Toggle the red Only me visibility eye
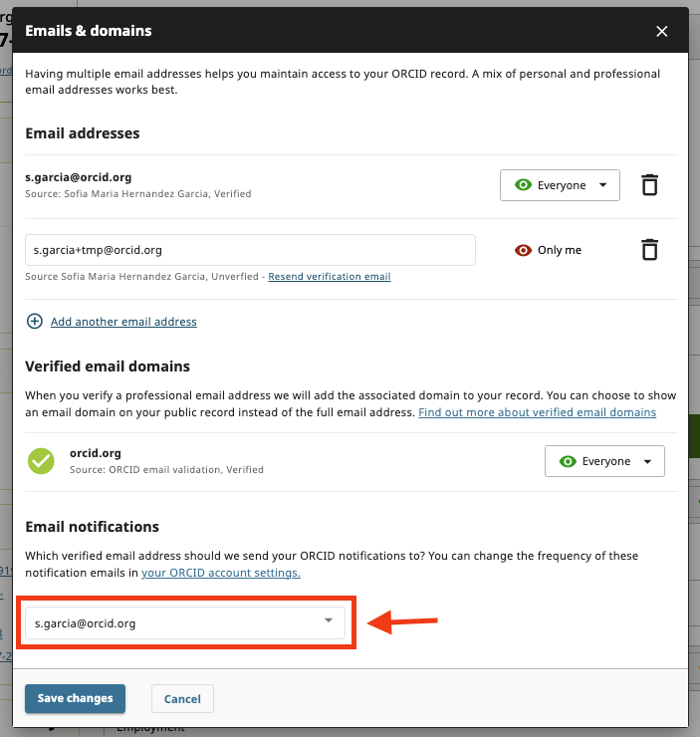 click(x=523, y=250)
